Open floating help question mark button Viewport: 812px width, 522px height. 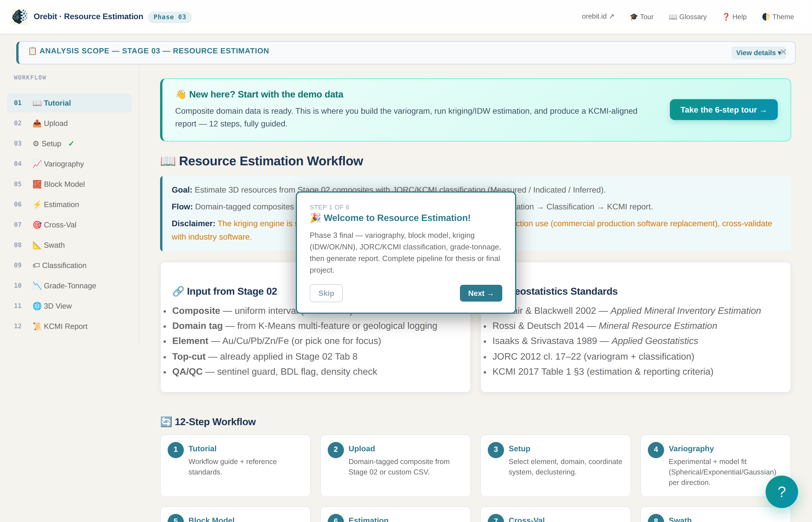pos(782,492)
